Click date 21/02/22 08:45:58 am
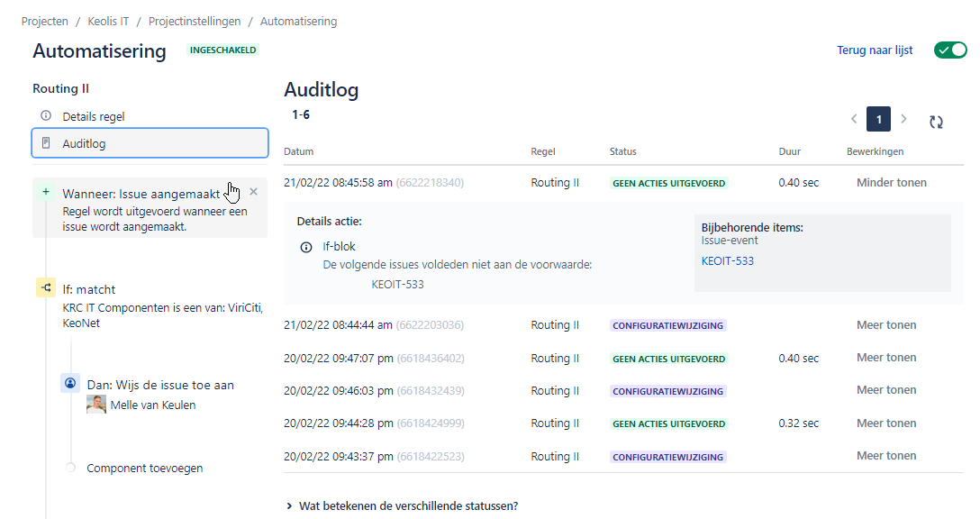980x519 pixels. pos(338,183)
